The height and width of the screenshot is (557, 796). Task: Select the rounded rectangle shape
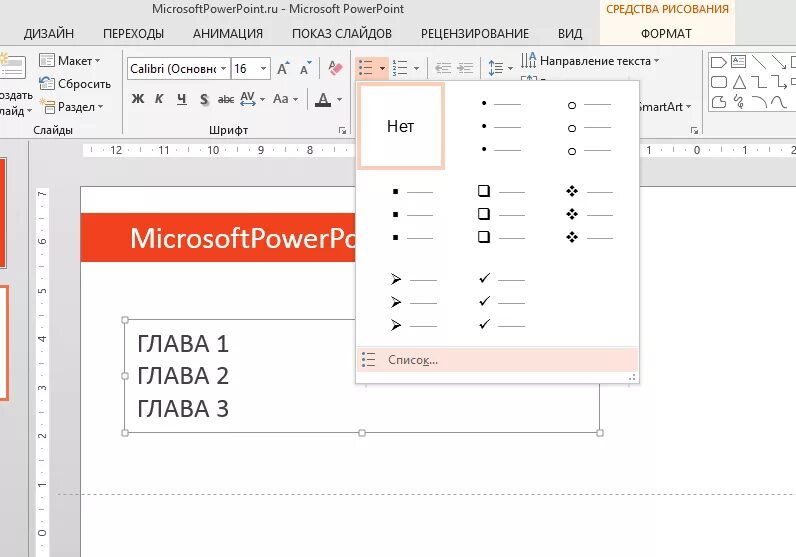pyautogui.click(x=718, y=82)
